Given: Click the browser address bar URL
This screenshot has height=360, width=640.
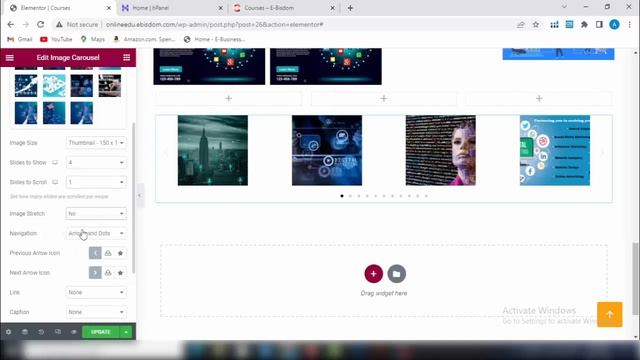Looking at the screenshot, I should click(x=215, y=24).
